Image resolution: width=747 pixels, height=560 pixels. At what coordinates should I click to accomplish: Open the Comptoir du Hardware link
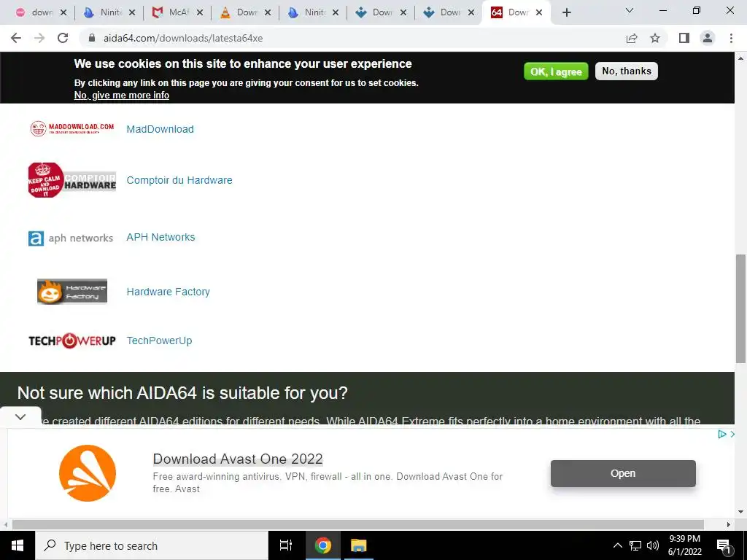(179, 180)
